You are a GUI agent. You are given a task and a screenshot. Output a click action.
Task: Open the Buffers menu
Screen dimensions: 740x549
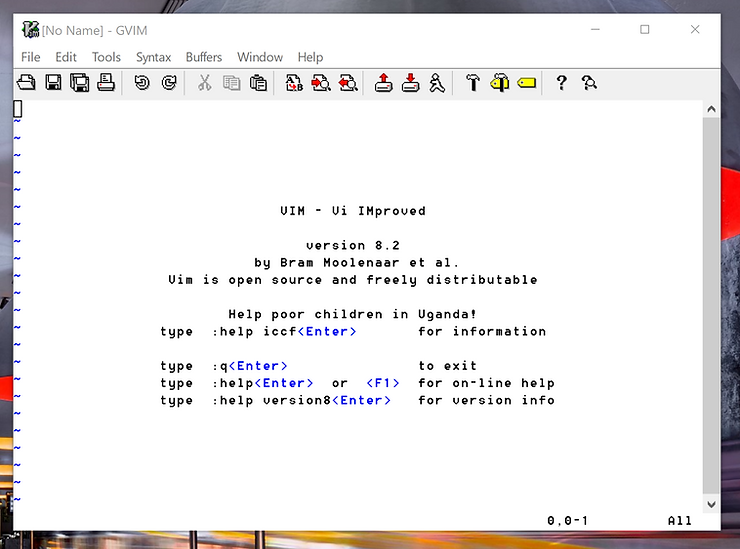(x=204, y=57)
